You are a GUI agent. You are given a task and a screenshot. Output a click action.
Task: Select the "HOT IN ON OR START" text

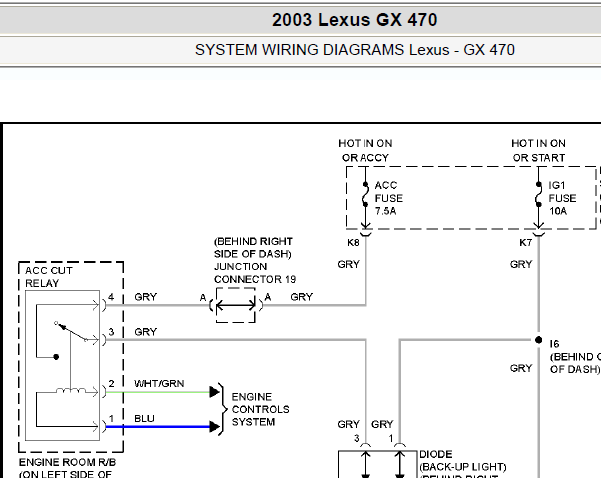point(539,150)
